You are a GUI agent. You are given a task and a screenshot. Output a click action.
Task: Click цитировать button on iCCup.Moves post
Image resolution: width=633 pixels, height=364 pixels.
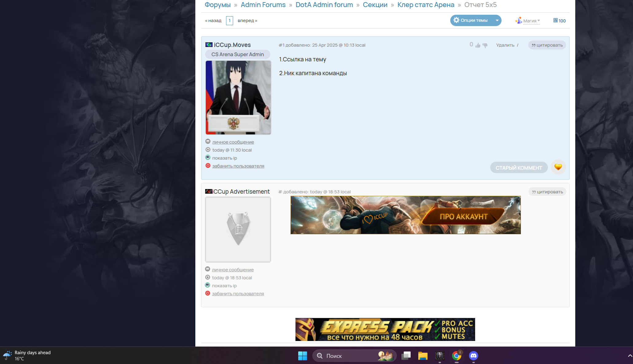pos(547,45)
